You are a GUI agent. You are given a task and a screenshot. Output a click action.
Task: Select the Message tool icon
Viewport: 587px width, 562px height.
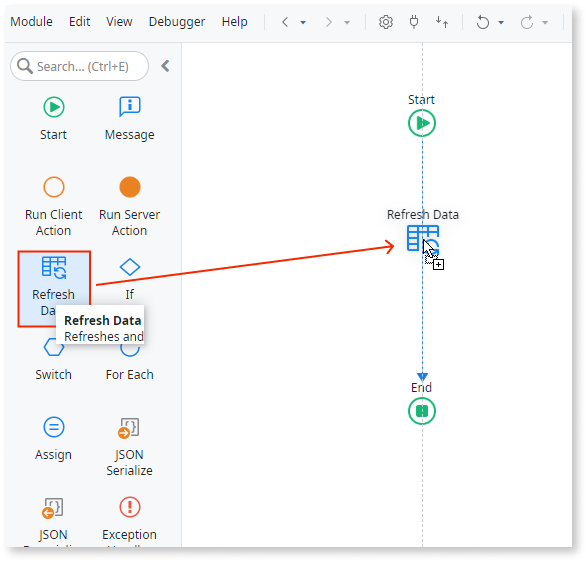130,107
